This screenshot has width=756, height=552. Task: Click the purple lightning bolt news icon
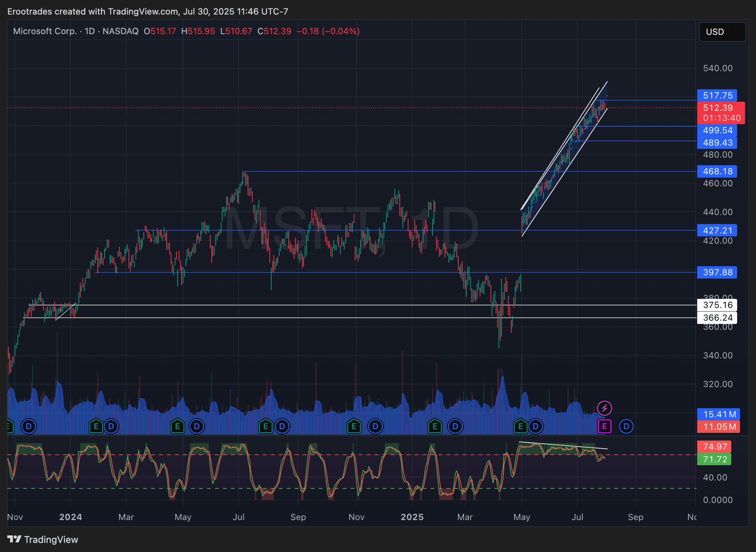604,408
